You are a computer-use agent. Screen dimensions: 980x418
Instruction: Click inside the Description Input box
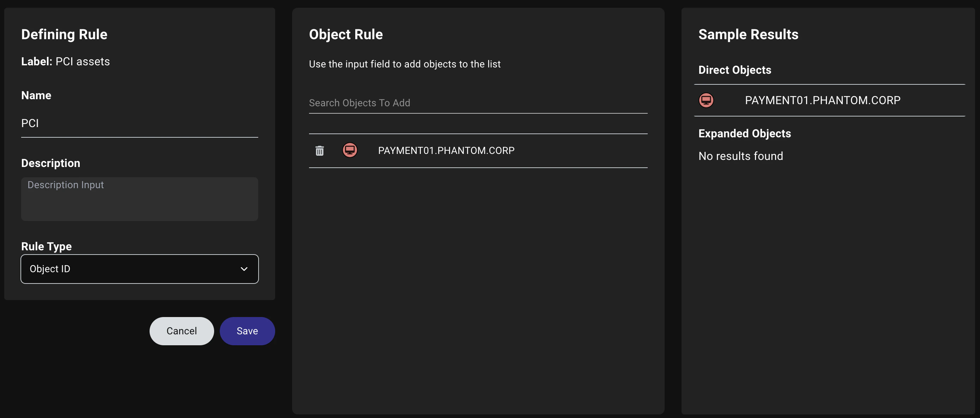139,199
